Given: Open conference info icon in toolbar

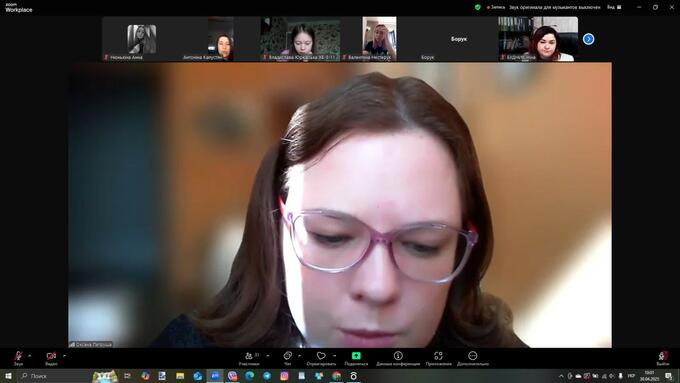Looking at the screenshot, I should (398, 358).
